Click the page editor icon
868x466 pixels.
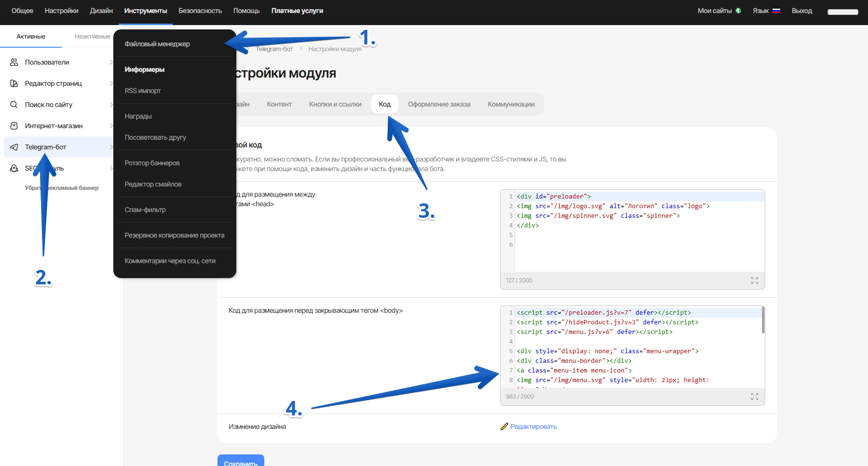coord(14,83)
